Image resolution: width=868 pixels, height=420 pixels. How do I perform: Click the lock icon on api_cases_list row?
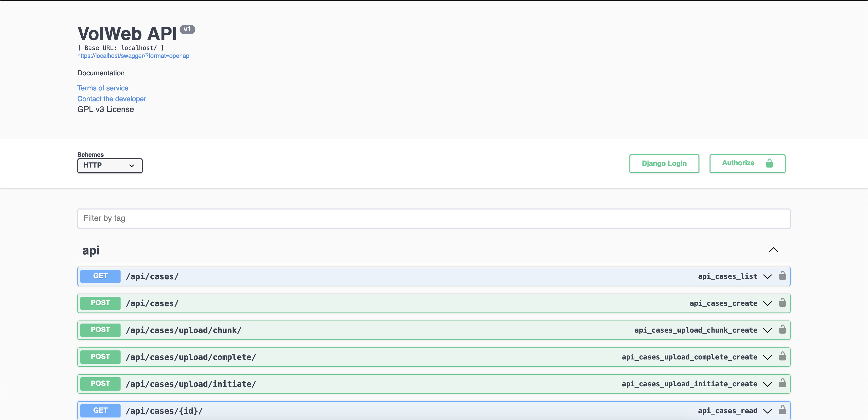[x=782, y=276]
